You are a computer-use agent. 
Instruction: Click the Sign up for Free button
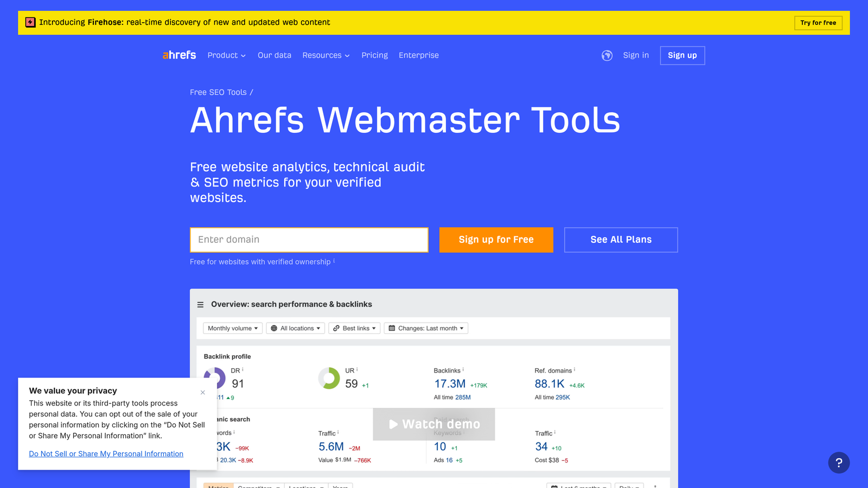coord(496,240)
